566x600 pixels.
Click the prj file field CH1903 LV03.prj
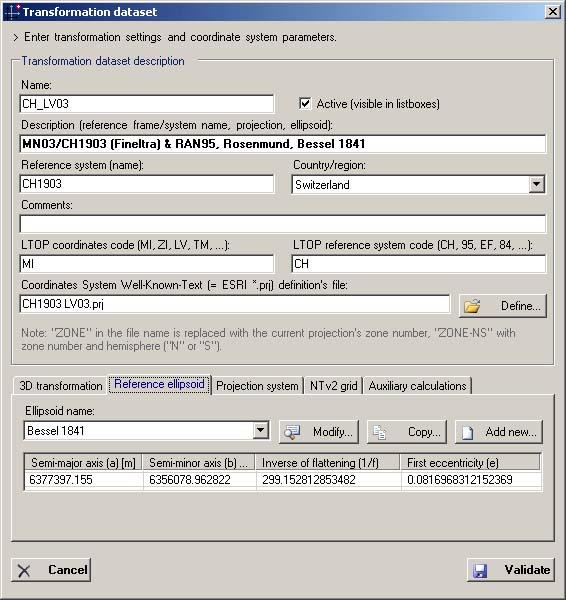coord(235,304)
